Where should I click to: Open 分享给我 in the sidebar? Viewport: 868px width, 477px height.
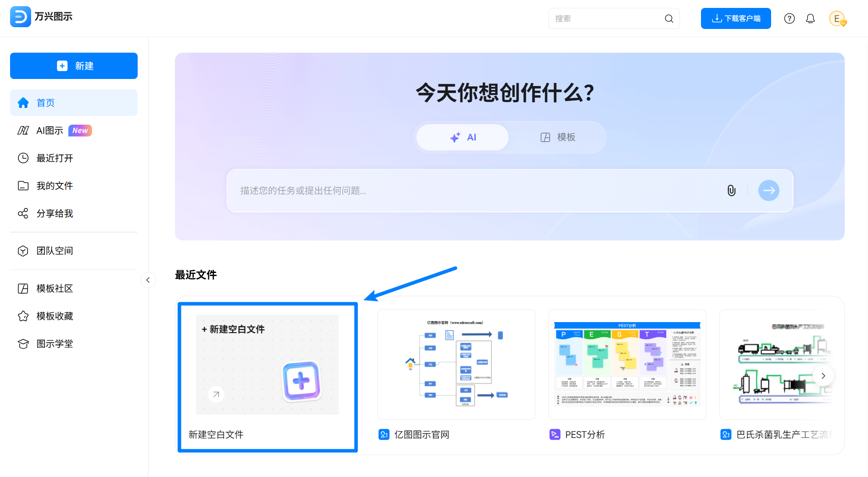pyautogui.click(x=74, y=213)
